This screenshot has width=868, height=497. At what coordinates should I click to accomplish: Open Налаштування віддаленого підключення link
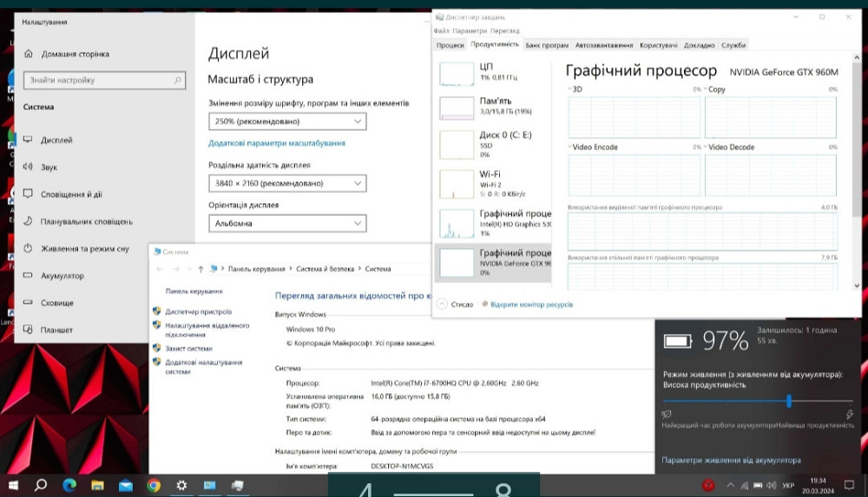tap(207, 330)
